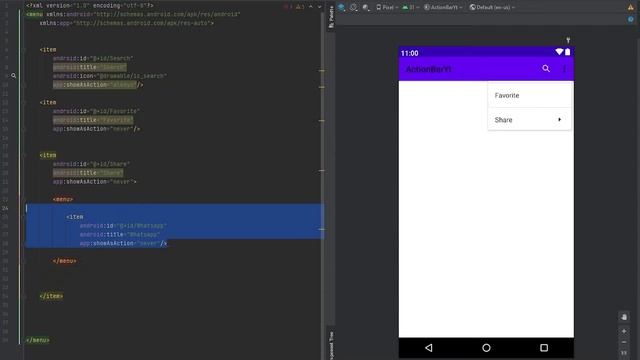640x360 pixels.
Task: Click line number 24 in gutter
Action: coord(5,208)
